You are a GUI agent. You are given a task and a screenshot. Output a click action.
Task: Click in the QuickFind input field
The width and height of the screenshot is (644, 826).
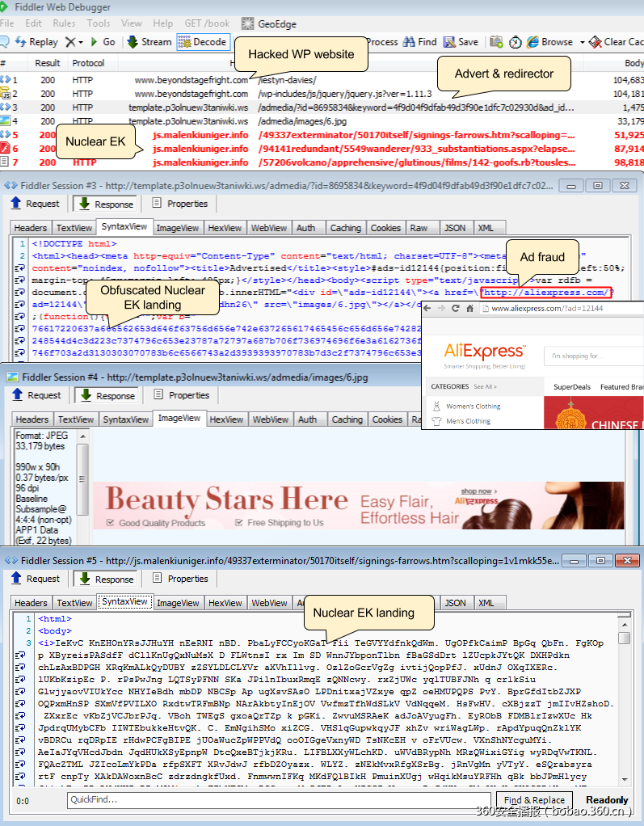(275, 800)
